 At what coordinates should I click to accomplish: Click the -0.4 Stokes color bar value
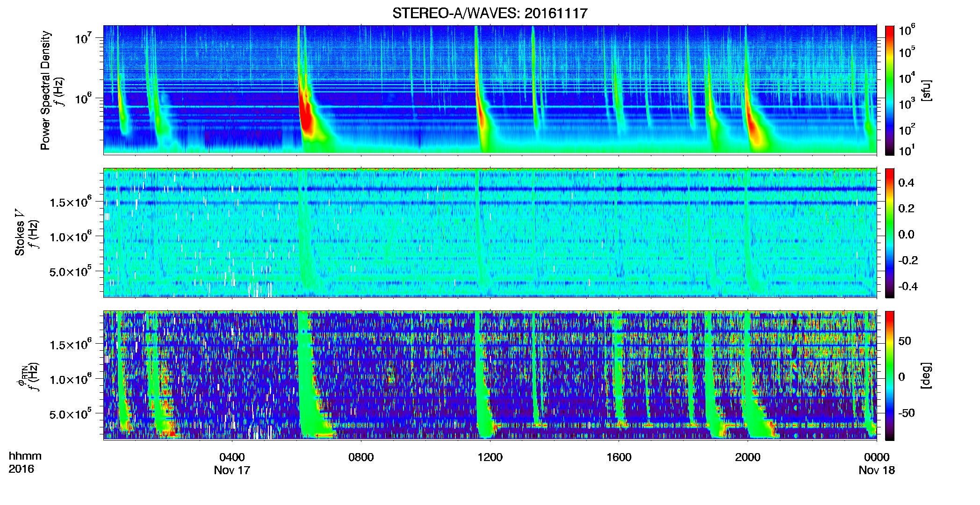(908, 286)
